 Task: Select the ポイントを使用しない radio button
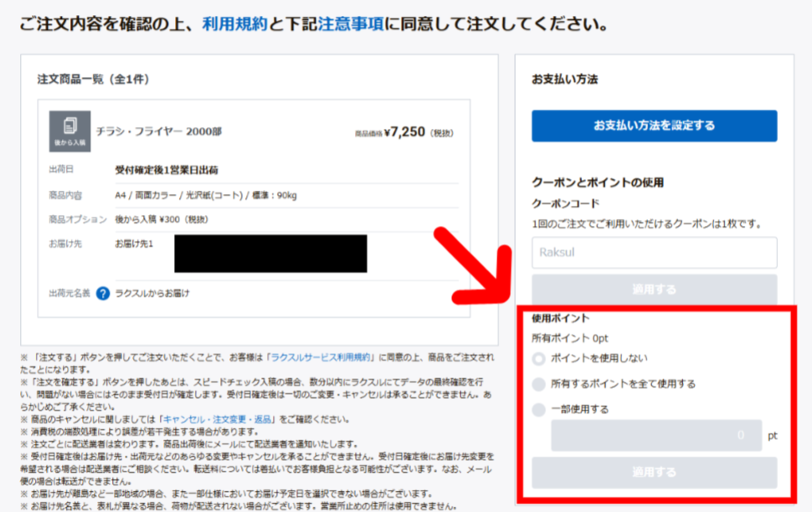point(538,359)
